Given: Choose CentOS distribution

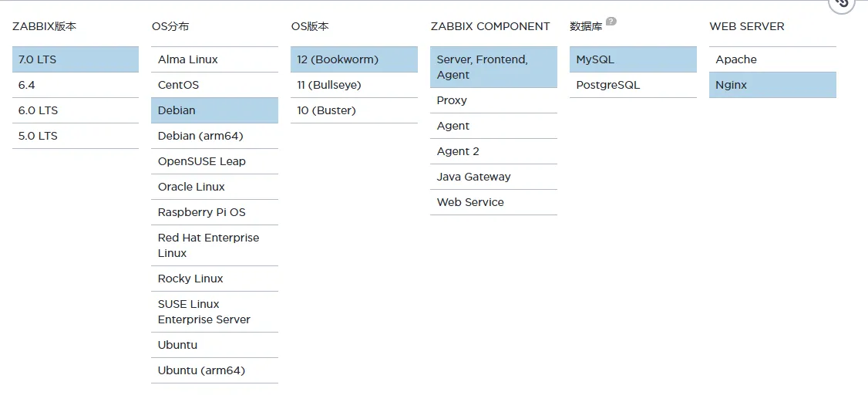Looking at the screenshot, I should click(x=214, y=85).
